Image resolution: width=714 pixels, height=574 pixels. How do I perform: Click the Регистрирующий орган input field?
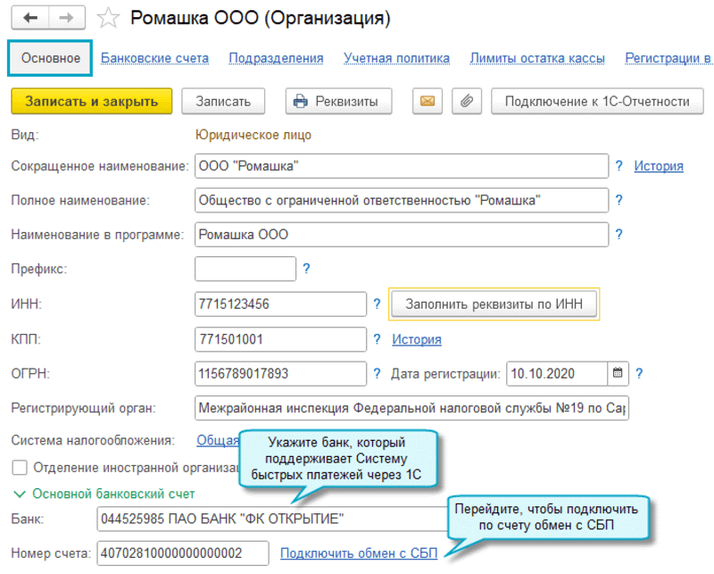tap(412, 408)
